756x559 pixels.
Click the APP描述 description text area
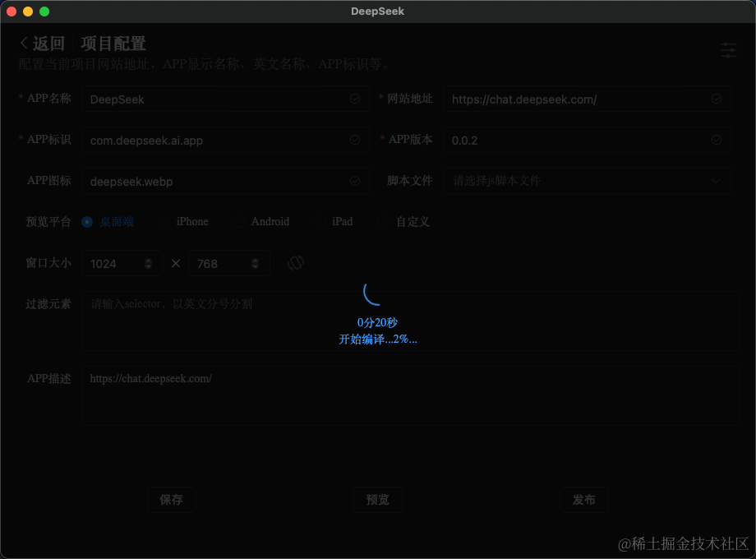click(x=410, y=395)
